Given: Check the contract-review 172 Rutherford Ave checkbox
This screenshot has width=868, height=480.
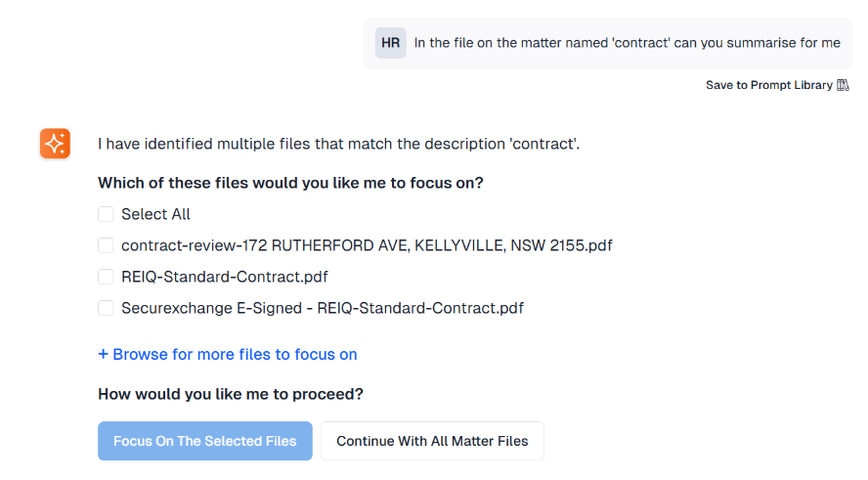Looking at the screenshot, I should coord(106,245).
